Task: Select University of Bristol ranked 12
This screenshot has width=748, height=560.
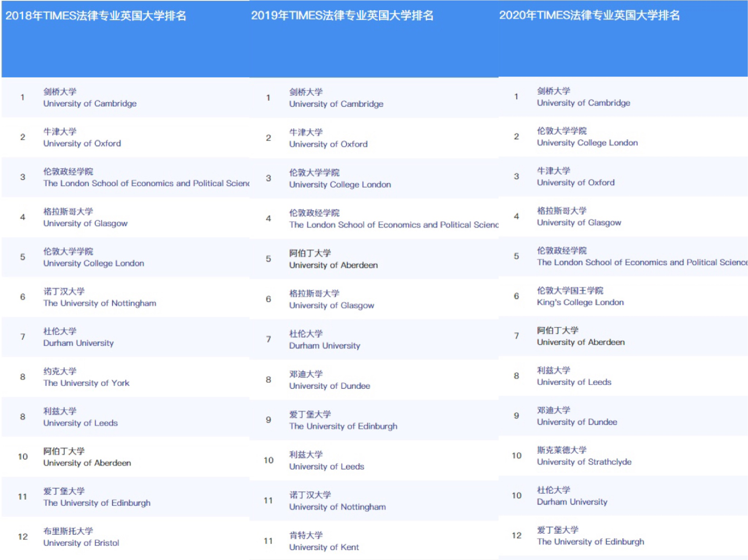Action: point(81,543)
